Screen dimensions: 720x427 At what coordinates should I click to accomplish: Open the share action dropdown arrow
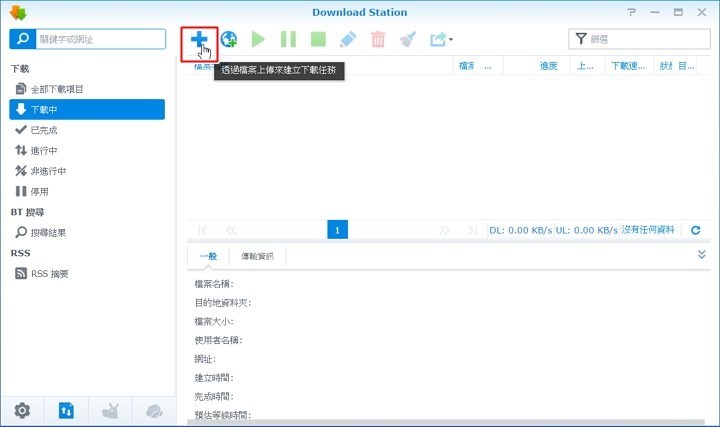coord(451,40)
